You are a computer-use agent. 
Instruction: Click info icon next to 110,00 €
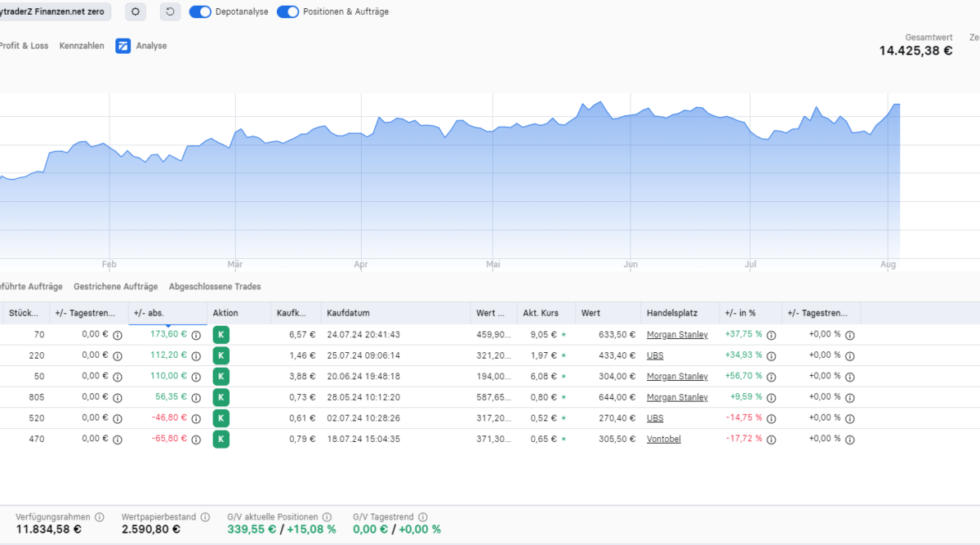click(x=196, y=377)
